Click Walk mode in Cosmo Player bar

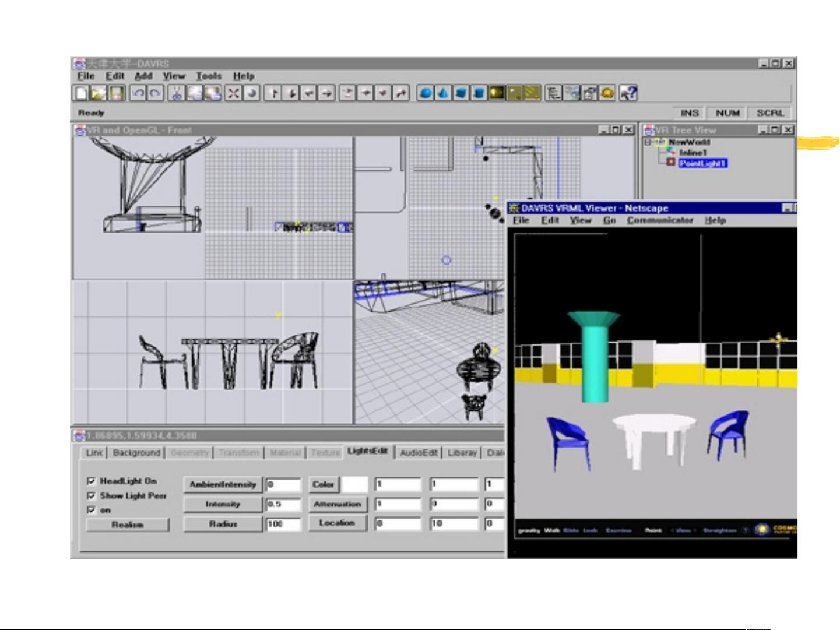[551, 530]
